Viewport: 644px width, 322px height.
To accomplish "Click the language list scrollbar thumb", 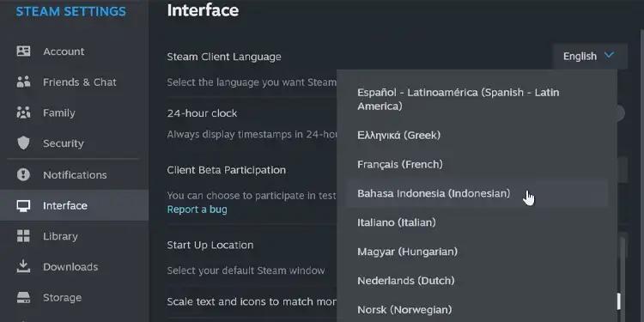I will click(619, 301).
